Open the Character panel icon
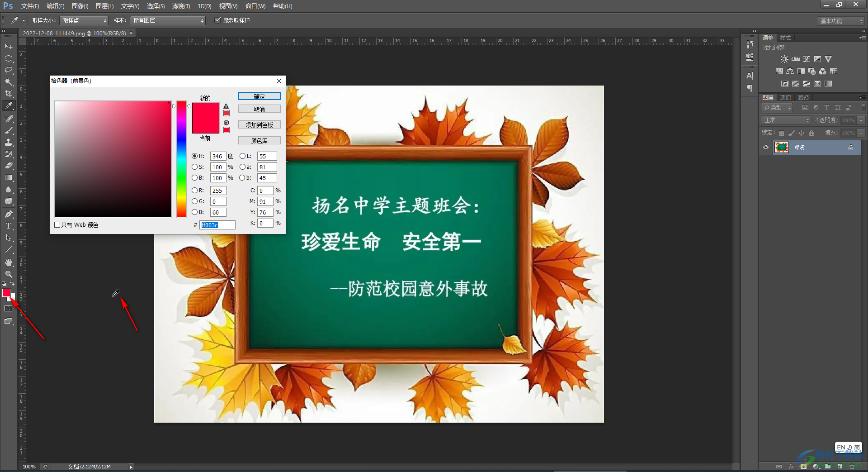Image resolution: width=868 pixels, height=472 pixels. (750, 76)
